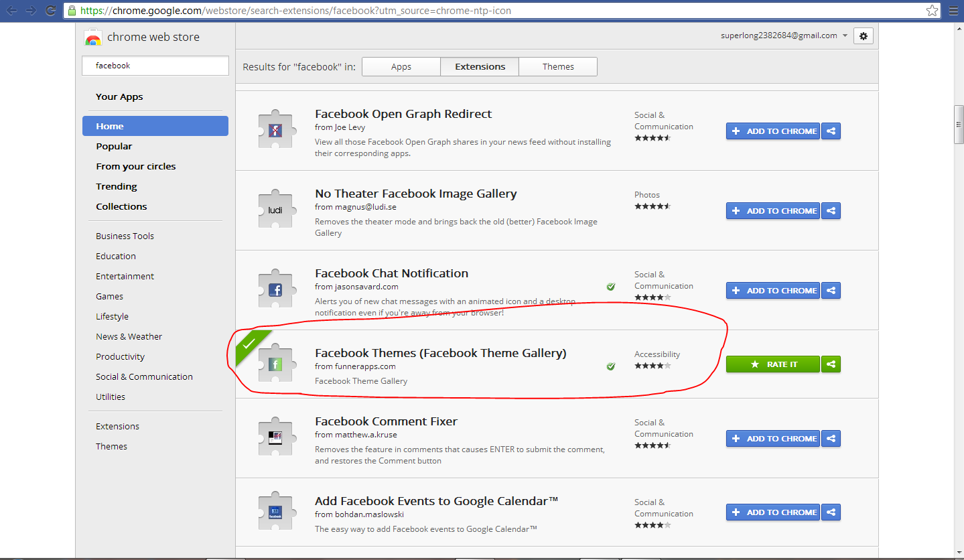The image size is (964, 560).
Task: Add Facebook Open Graph Redirect to Chrome
Action: [x=773, y=131]
